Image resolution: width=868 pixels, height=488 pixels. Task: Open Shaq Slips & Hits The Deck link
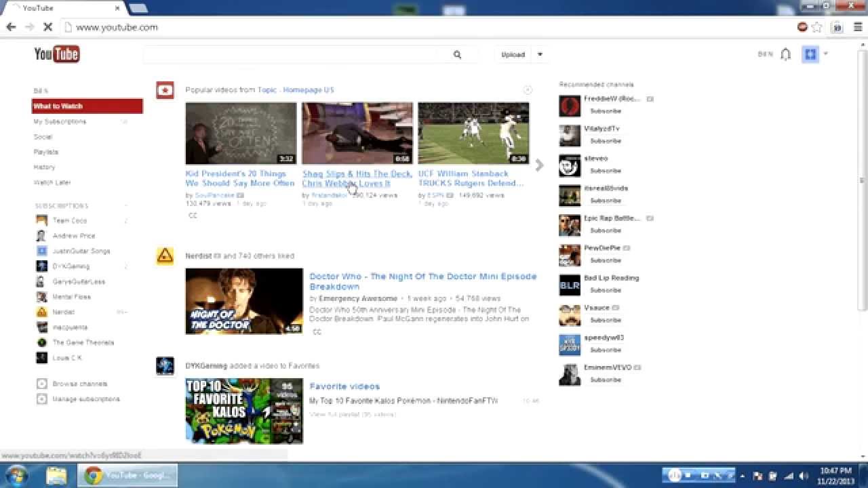(x=357, y=179)
